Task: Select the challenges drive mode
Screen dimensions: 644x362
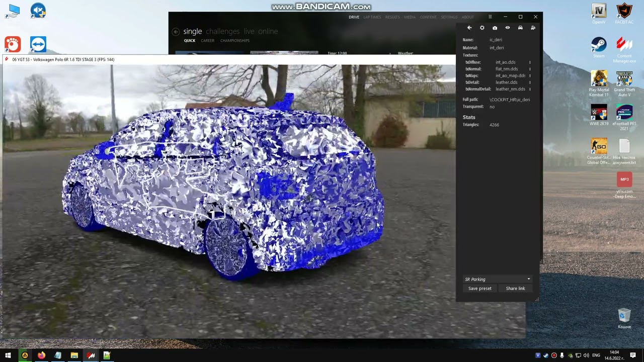Action: pyautogui.click(x=223, y=31)
